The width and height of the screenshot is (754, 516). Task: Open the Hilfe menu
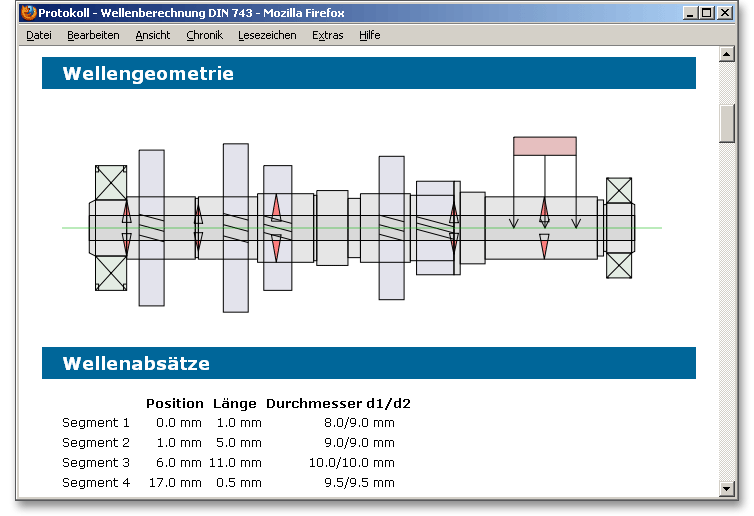click(370, 35)
